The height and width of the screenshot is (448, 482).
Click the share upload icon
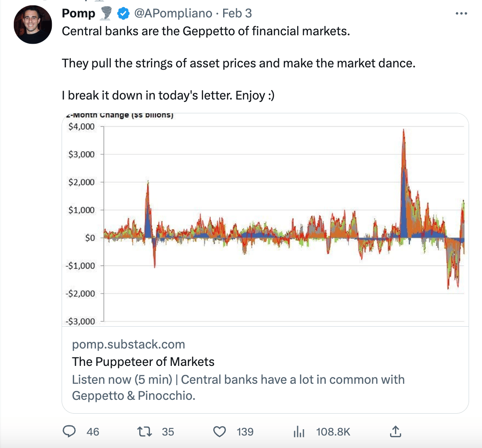(395, 431)
